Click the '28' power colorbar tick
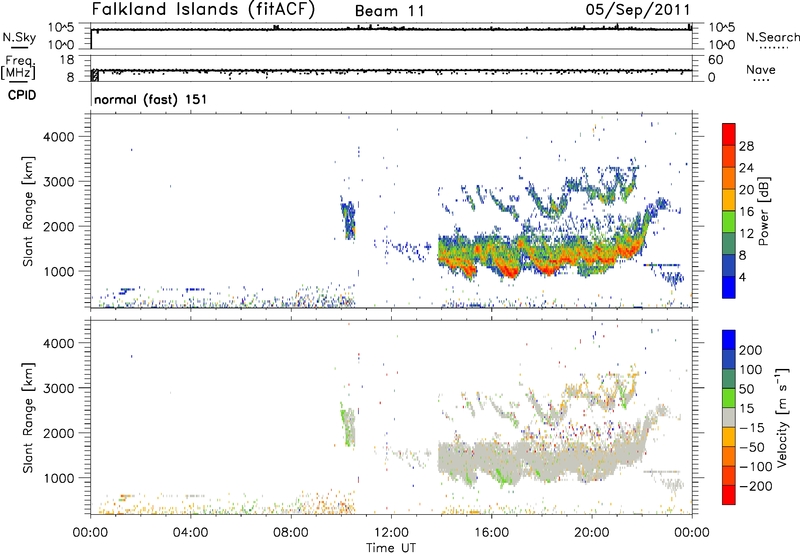The image size is (800, 554). coord(746,146)
